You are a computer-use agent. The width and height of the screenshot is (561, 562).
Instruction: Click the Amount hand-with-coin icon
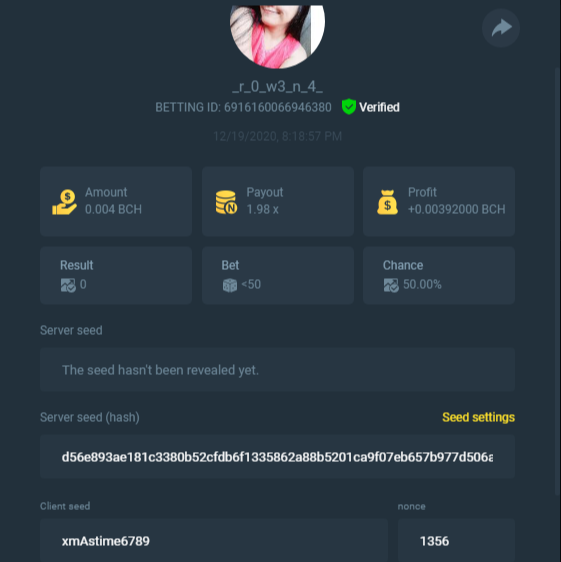[65, 202]
